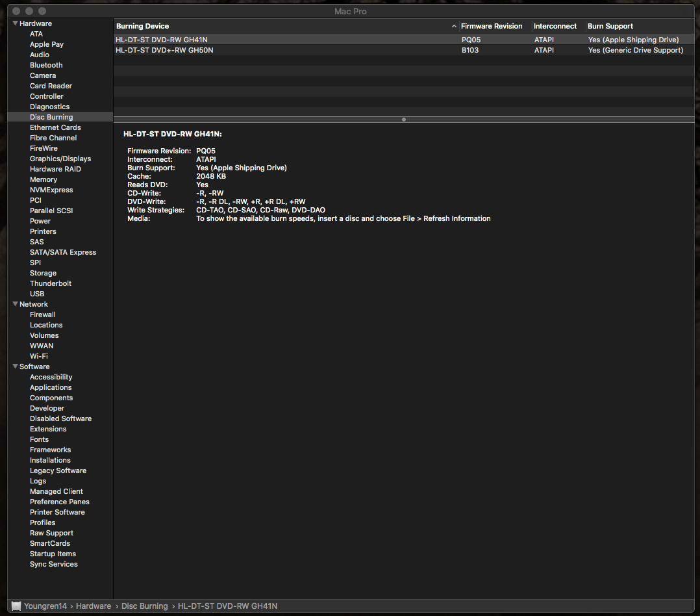Click Hardware in the bottom path bar
The height and width of the screenshot is (616, 700).
pyautogui.click(x=94, y=606)
